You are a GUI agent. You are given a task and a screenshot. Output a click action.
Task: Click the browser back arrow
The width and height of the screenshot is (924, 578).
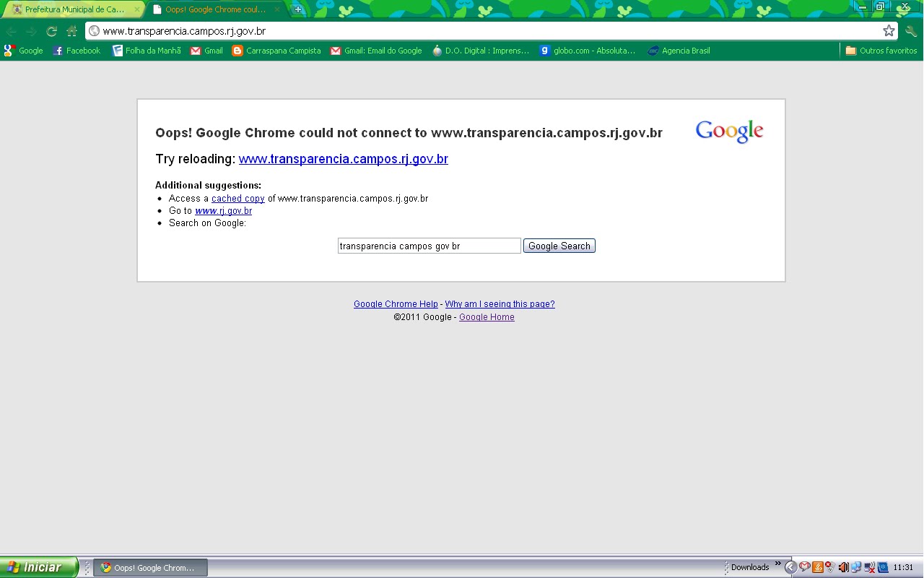coord(11,31)
